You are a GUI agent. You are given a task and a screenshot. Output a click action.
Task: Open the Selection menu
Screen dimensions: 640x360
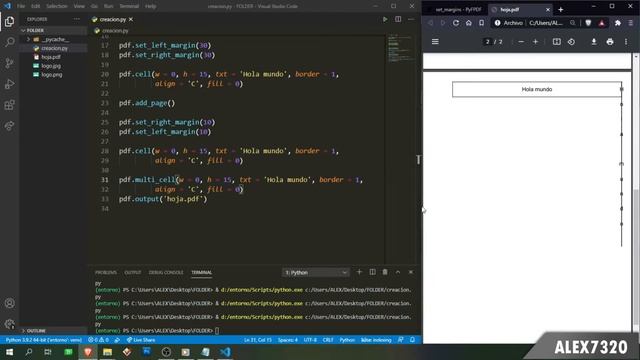pyautogui.click(x=56, y=6)
